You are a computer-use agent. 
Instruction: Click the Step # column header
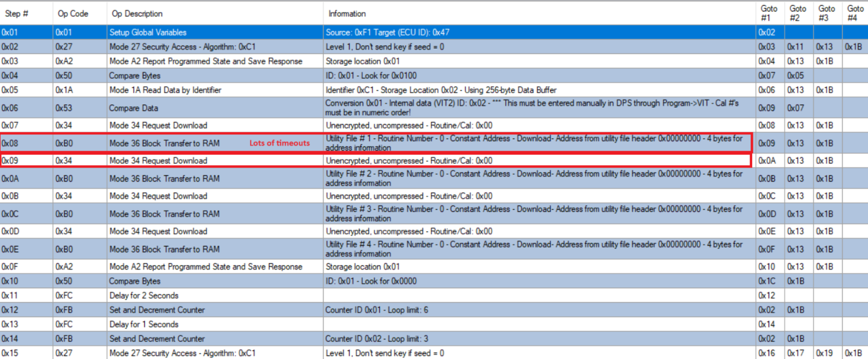26,13
